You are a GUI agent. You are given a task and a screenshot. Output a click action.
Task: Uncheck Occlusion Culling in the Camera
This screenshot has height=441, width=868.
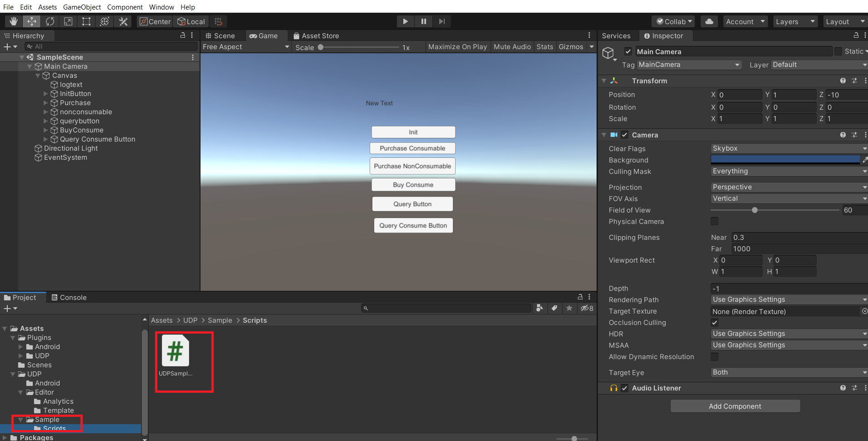tap(714, 322)
